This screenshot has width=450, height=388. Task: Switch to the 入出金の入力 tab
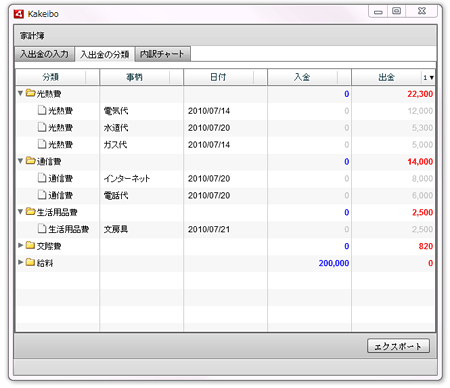(44, 54)
